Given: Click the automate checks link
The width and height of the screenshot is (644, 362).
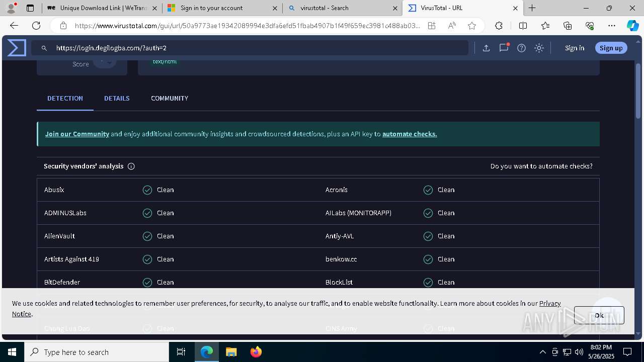Looking at the screenshot, I should point(410,134).
